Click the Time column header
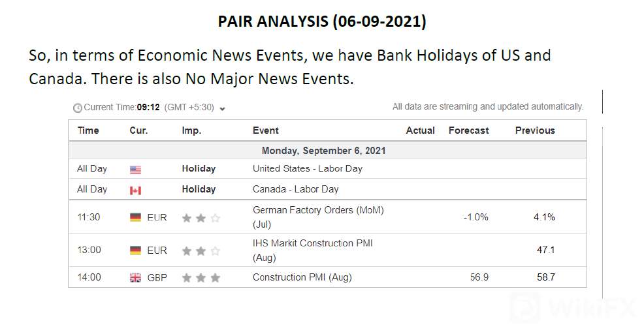The image size is (644, 336). click(88, 130)
